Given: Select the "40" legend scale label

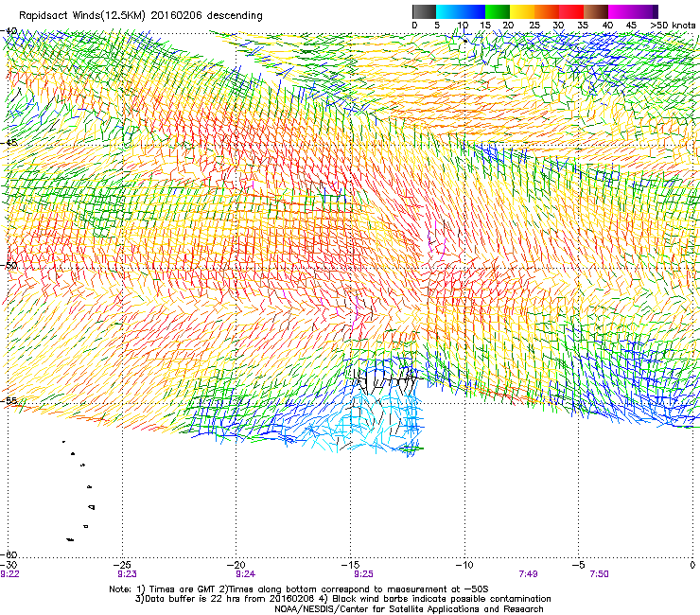Looking at the screenshot, I should pos(607,26).
